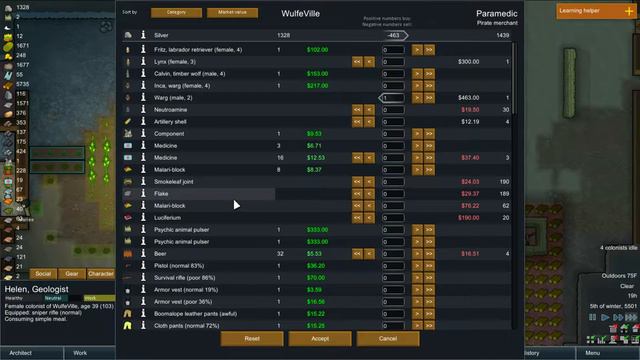This screenshot has width=640, height=360.
Task: Sort trade items by Category
Action: pyautogui.click(x=176, y=13)
